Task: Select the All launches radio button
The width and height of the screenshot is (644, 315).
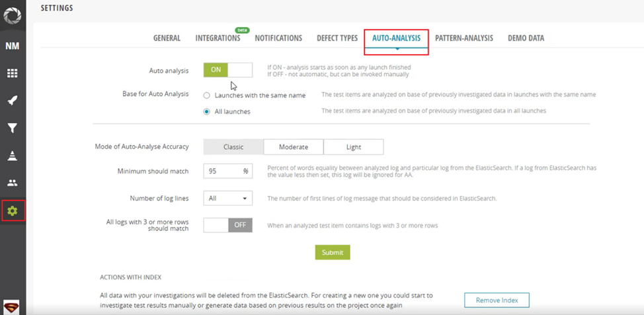Action: tap(207, 112)
